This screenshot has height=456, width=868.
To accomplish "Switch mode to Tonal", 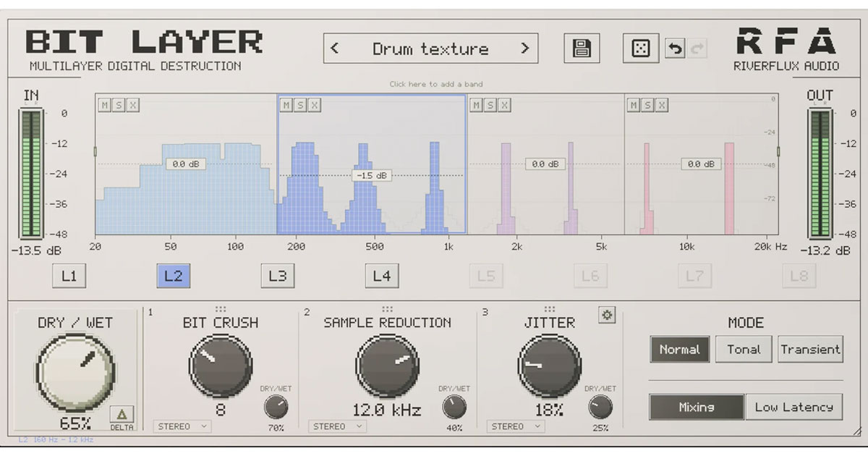I will pyautogui.click(x=744, y=350).
